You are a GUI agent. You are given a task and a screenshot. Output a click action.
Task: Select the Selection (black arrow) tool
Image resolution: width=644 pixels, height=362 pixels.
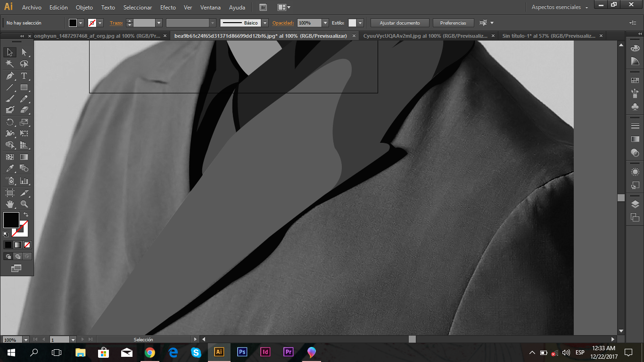point(10,52)
